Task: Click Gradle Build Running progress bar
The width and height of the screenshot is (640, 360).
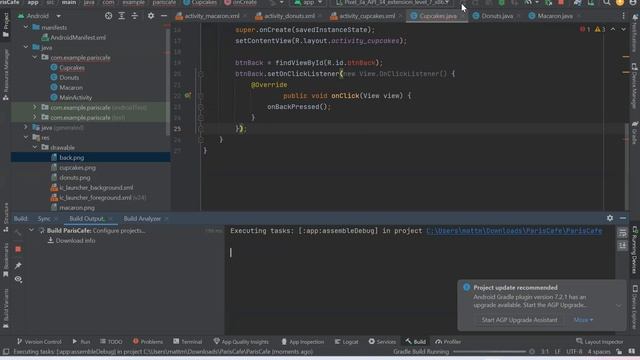Action: click(x=489, y=351)
